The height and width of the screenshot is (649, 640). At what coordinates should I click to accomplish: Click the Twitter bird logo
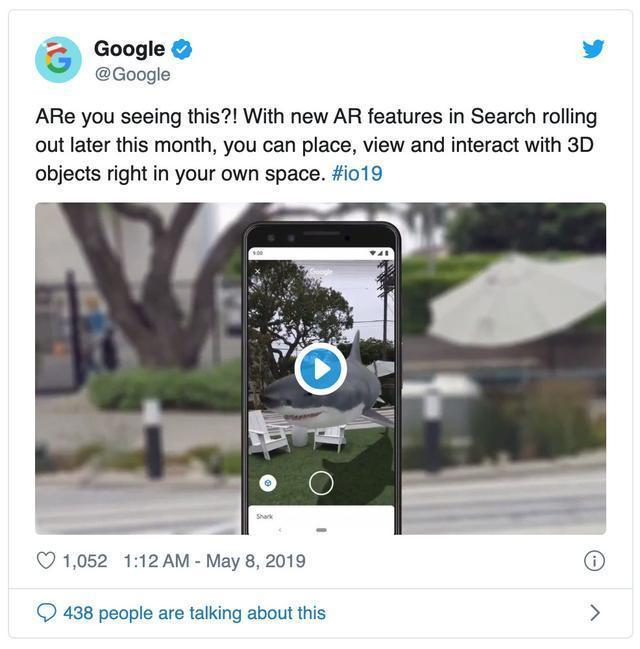[593, 49]
